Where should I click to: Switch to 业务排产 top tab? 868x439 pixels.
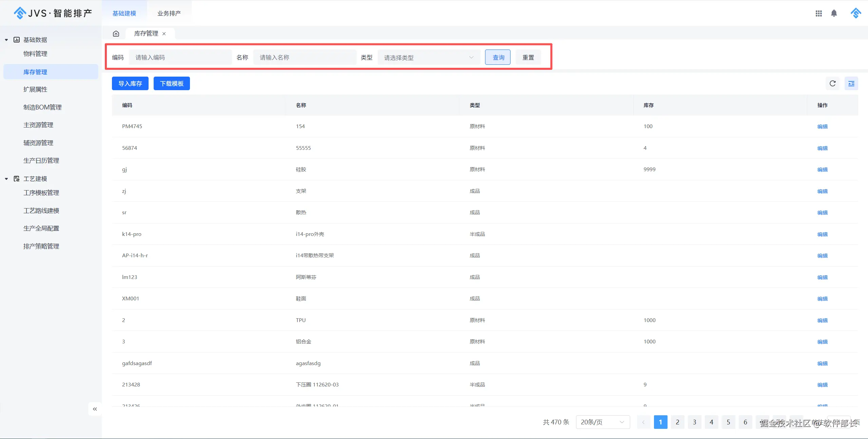coord(169,13)
